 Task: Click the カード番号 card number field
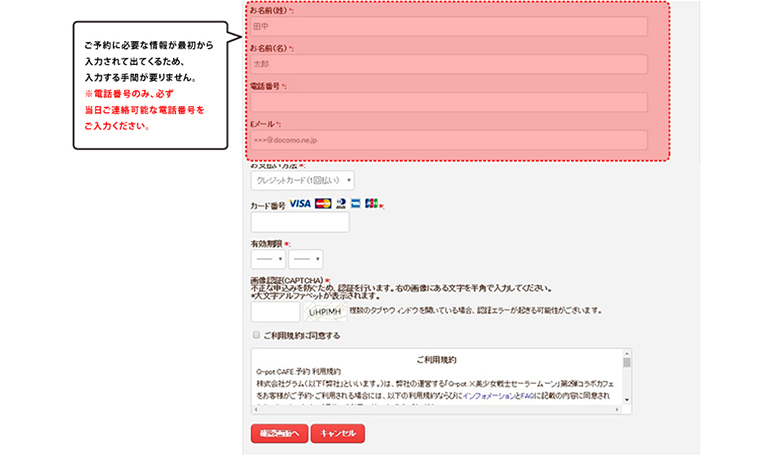tap(299, 222)
